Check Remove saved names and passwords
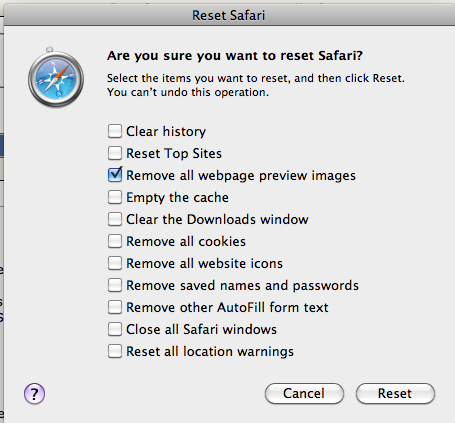The width and height of the screenshot is (455, 423). tap(115, 285)
